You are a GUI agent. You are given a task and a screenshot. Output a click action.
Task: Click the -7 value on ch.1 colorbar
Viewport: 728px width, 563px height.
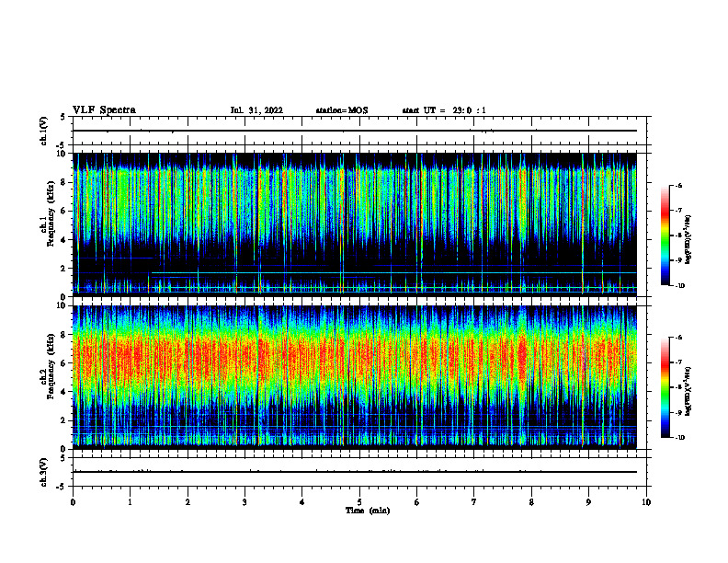point(678,211)
